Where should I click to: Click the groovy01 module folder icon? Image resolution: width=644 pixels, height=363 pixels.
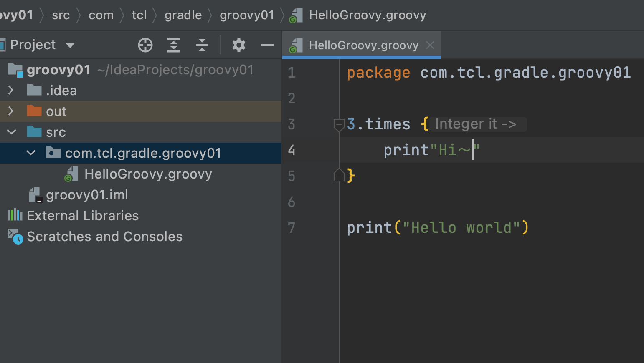click(15, 70)
